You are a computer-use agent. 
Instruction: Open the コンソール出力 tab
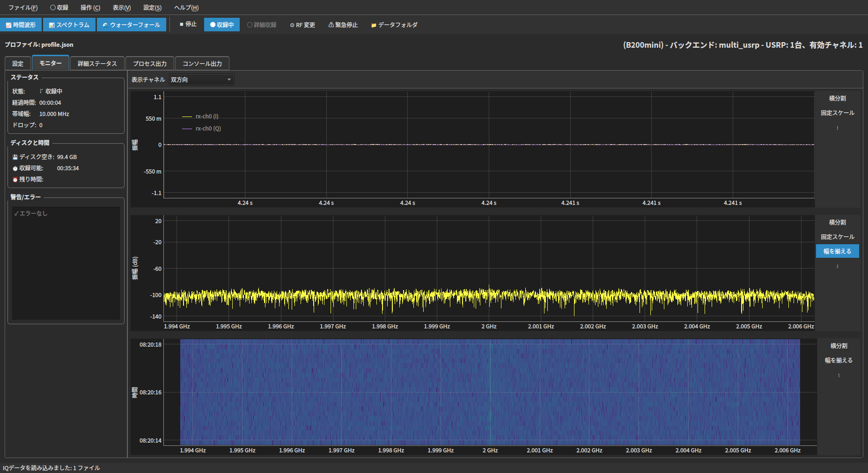click(x=202, y=64)
